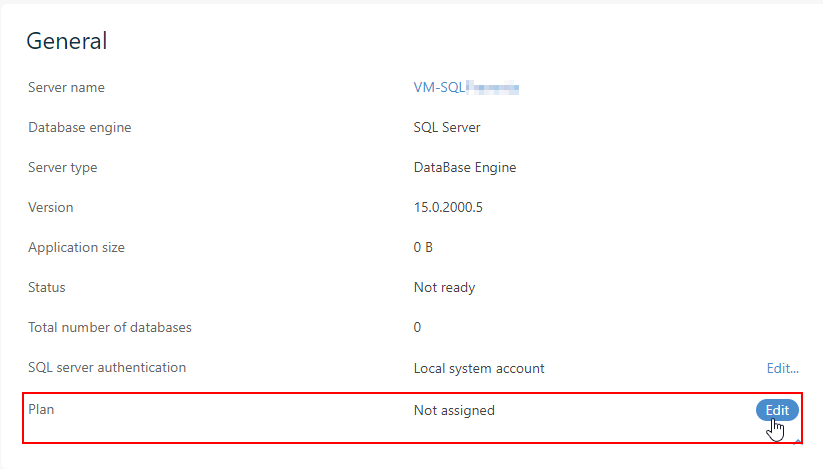Click the Total number of databases label

110,328
